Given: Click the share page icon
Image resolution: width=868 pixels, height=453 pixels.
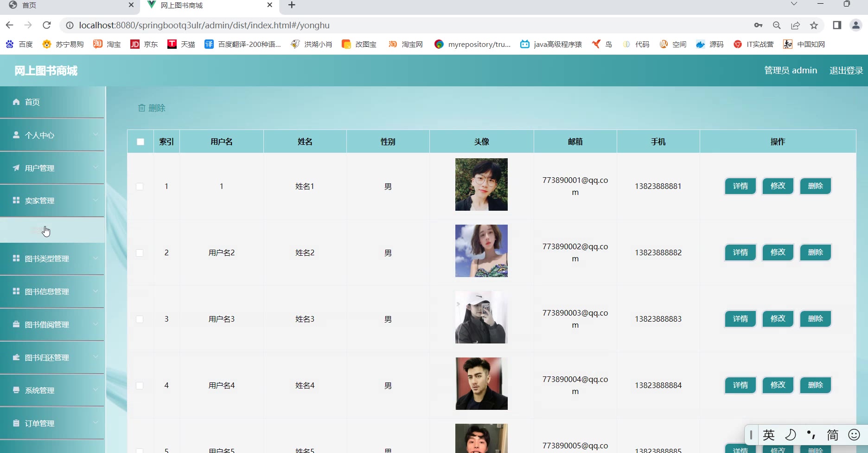Looking at the screenshot, I should tap(795, 25).
